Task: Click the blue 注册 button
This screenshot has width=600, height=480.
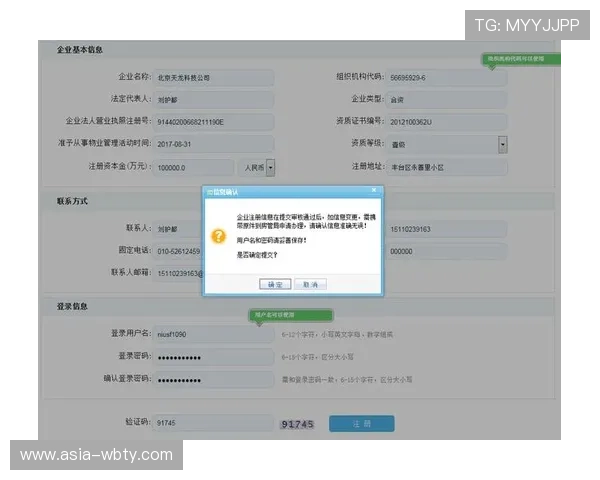Action: click(x=362, y=424)
